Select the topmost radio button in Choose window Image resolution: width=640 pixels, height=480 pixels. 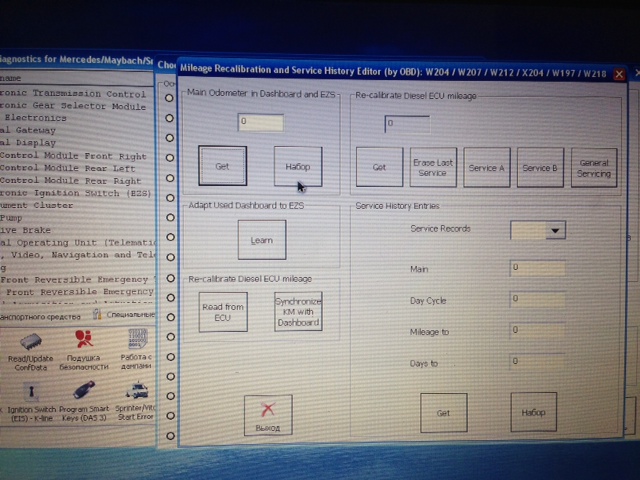click(169, 98)
